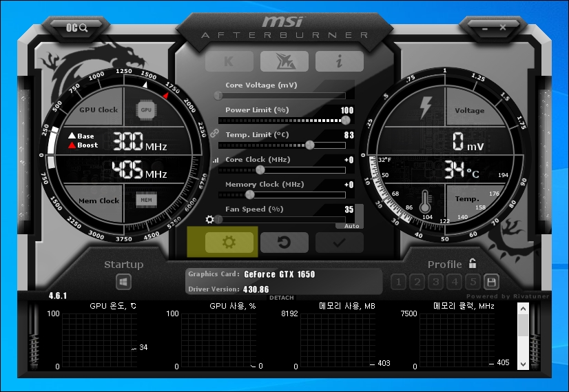Click the 34 °C temperature readout
This screenshot has width=569, height=392.
(x=462, y=170)
